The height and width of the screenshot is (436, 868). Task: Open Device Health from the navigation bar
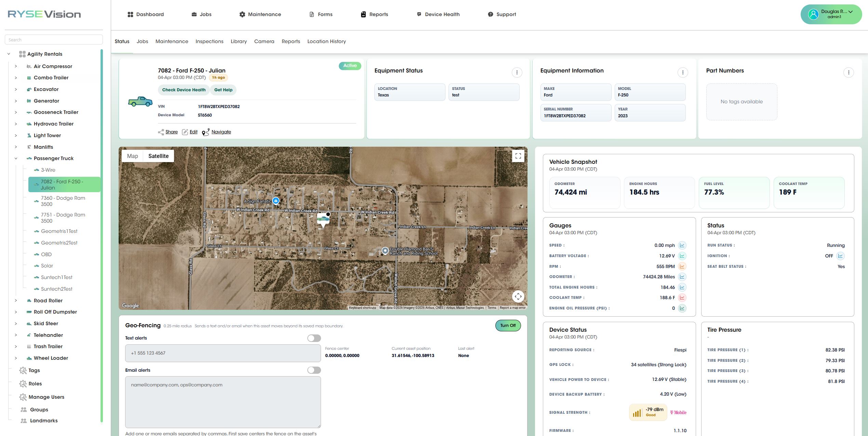tap(419, 14)
